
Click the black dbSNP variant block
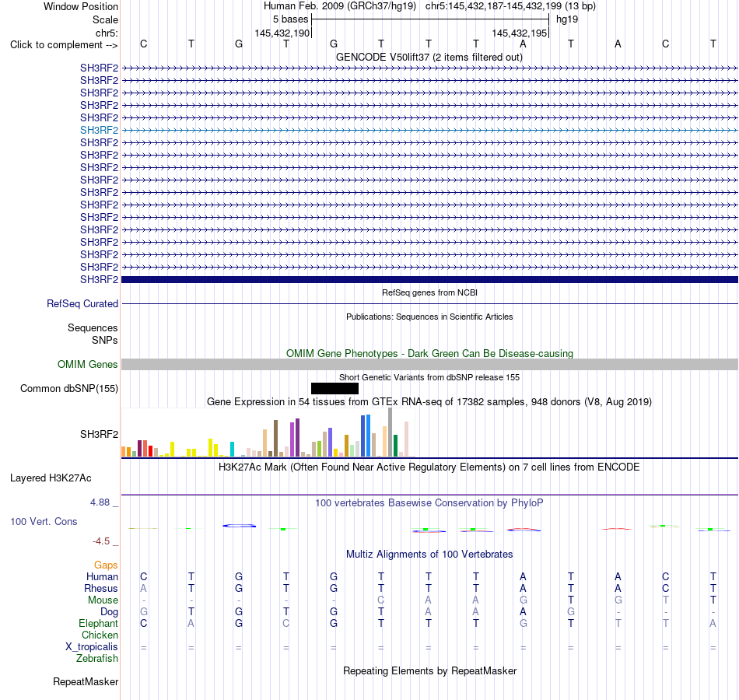(x=334, y=388)
